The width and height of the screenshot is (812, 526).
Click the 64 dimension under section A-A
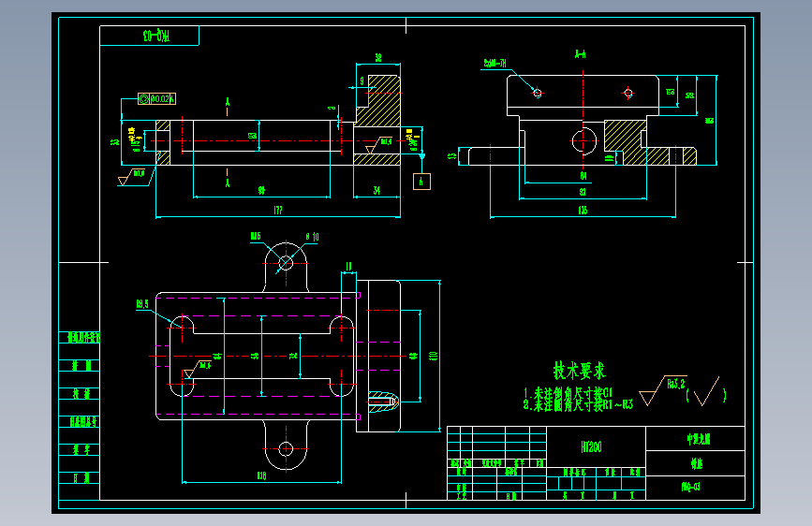(583, 176)
